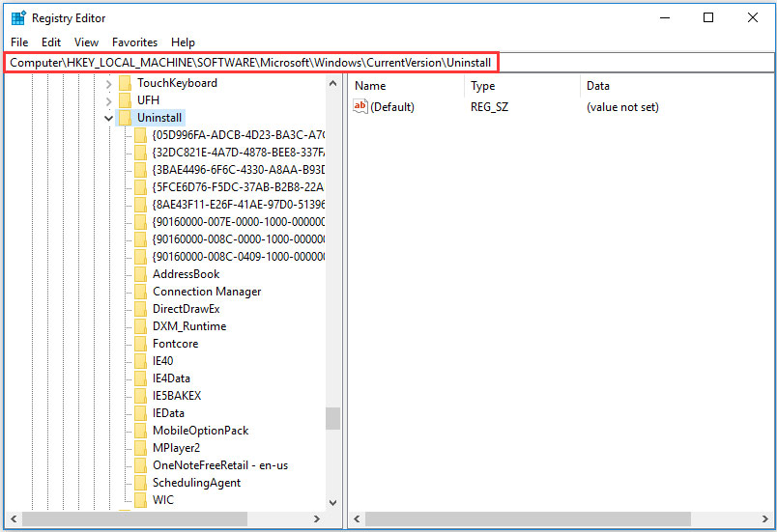Screen dimensions: 777x532
Task: Collapse the Uninstall key
Action: (x=108, y=119)
